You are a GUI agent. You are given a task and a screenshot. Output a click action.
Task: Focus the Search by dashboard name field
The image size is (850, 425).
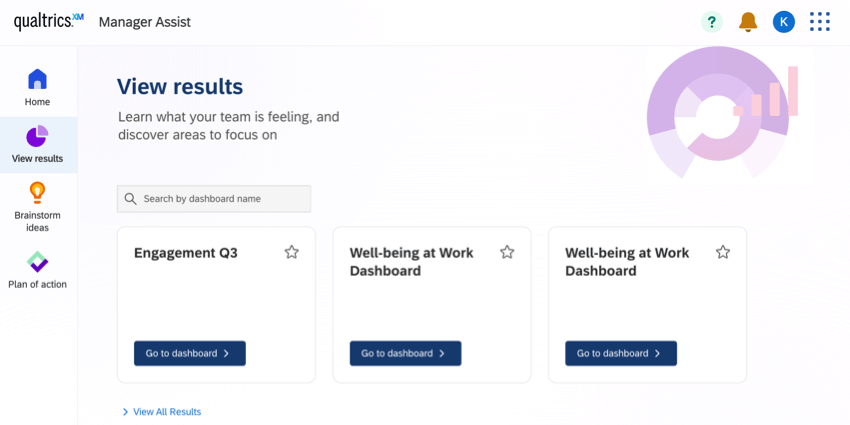tap(222, 199)
